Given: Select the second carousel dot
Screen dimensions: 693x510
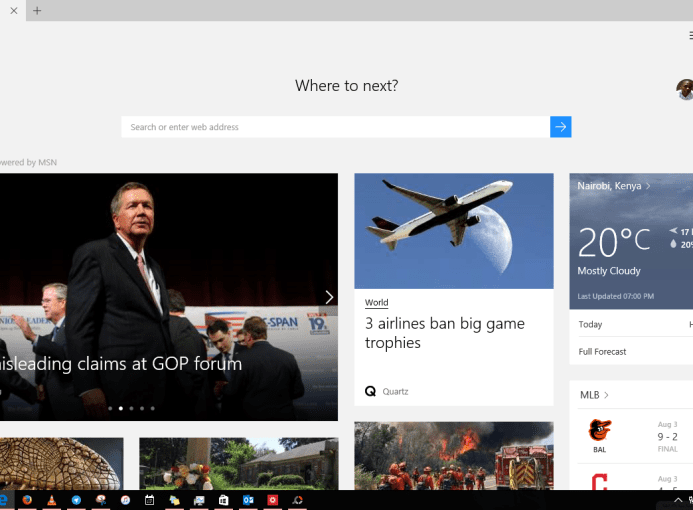Looking at the screenshot, I should [x=121, y=408].
